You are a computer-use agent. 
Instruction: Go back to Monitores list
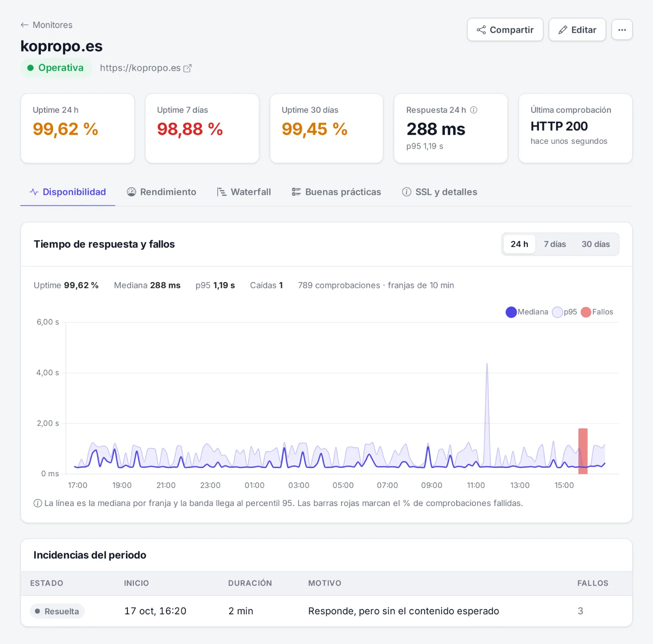point(47,25)
